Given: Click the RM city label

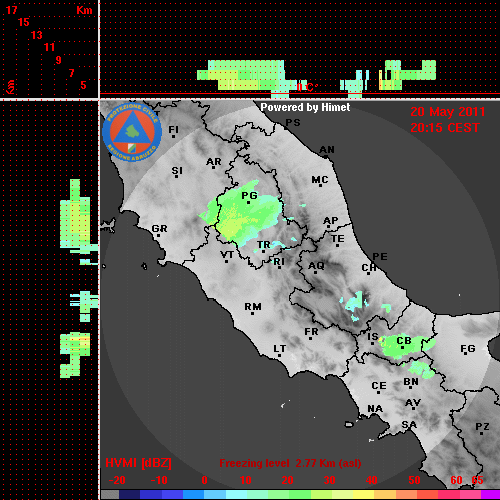Looking at the screenshot, I should tap(253, 307).
